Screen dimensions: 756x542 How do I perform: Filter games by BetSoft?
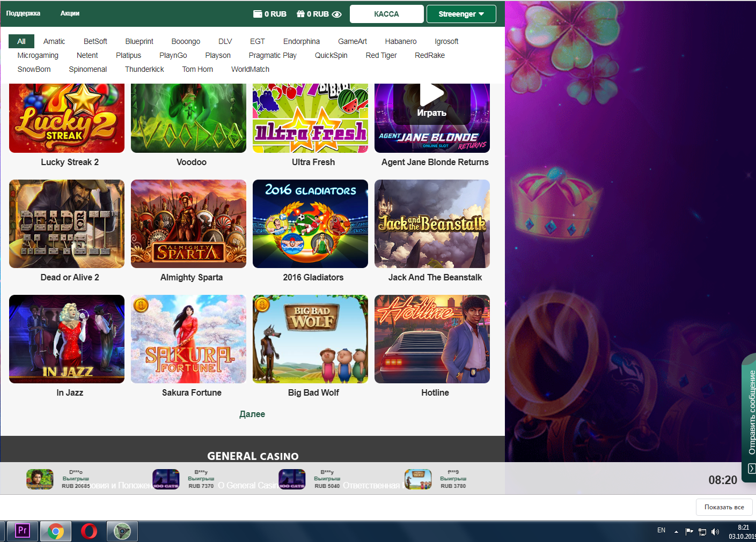[x=96, y=41]
